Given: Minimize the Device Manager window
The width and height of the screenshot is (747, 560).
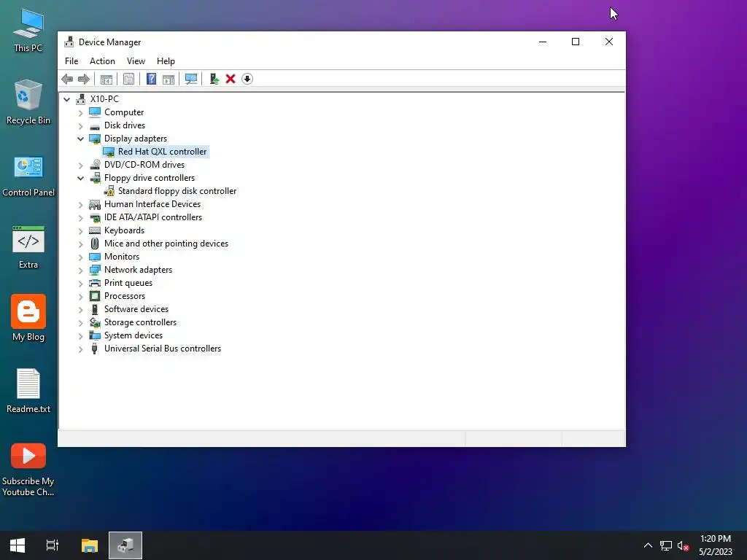Looking at the screenshot, I should (543, 42).
